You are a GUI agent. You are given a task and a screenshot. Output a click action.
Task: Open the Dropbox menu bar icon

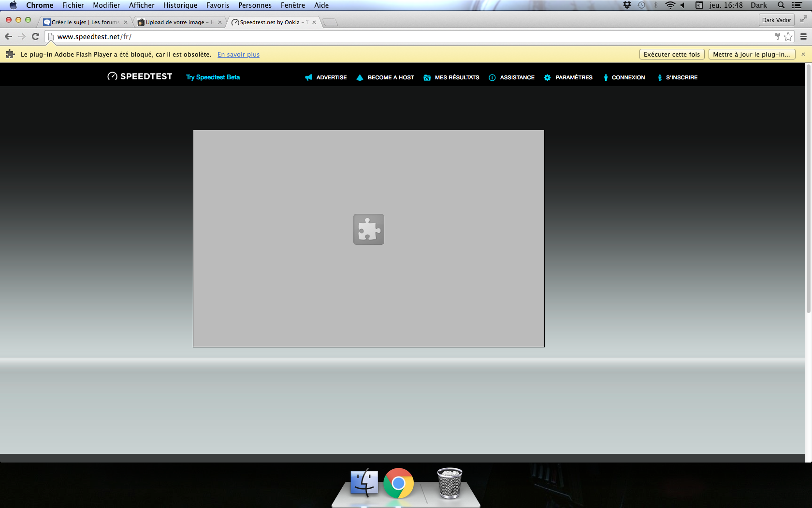coord(627,5)
